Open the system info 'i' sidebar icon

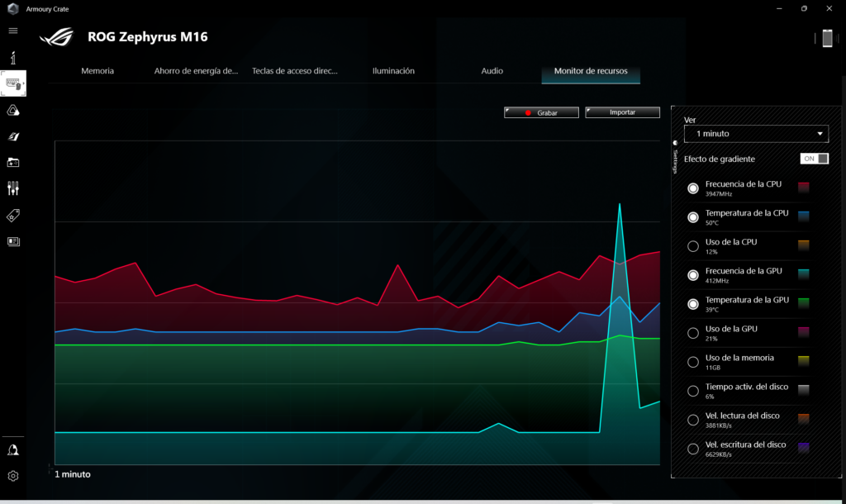[13, 57]
